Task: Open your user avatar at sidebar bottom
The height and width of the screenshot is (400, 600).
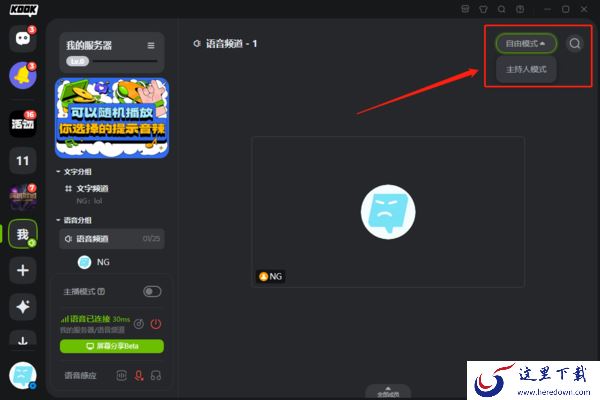Action: pos(23,376)
